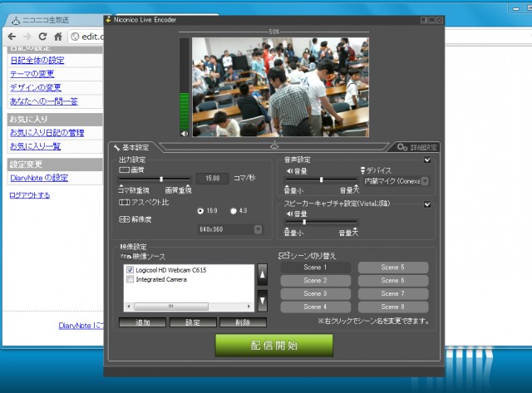Uncheck Logicool HD Webcam C615 source
The image size is (532, 393).
pos(130,269)
